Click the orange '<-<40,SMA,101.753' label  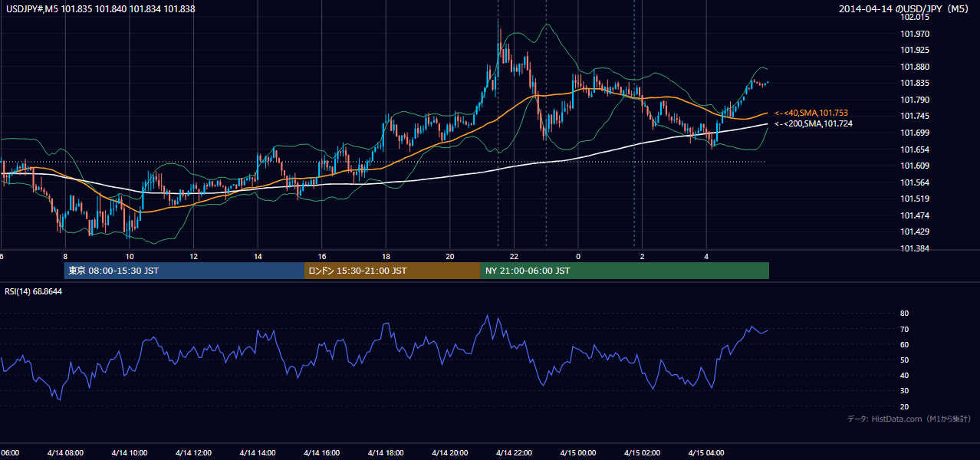click(811, 113)
